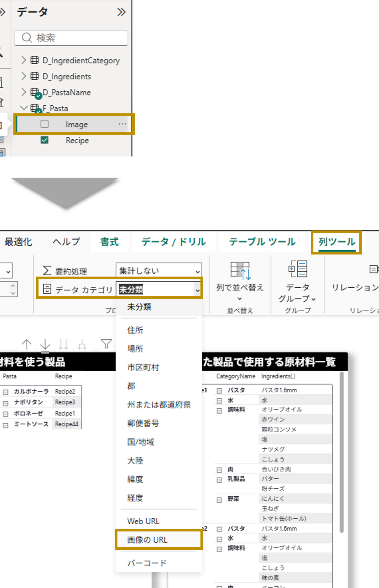Open the Data groups icon

(298, 269)
